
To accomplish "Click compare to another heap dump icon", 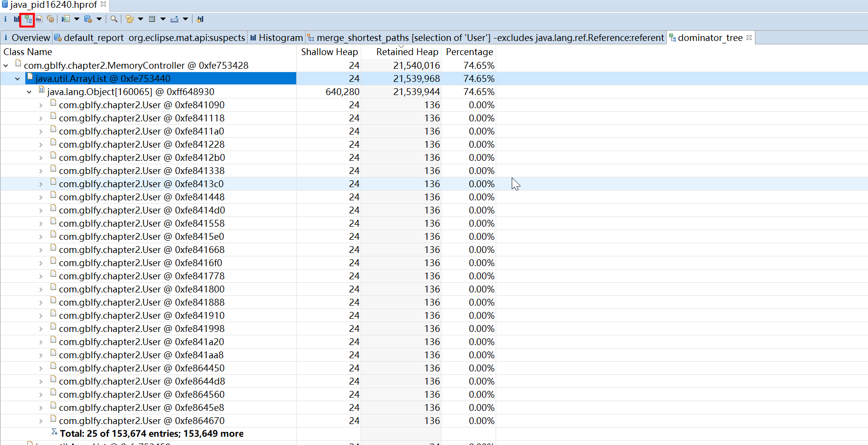I will pos(200,19).
